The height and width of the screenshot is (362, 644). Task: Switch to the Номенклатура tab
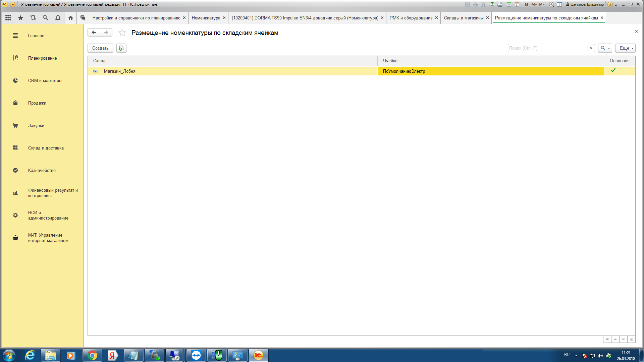[206, 18]
